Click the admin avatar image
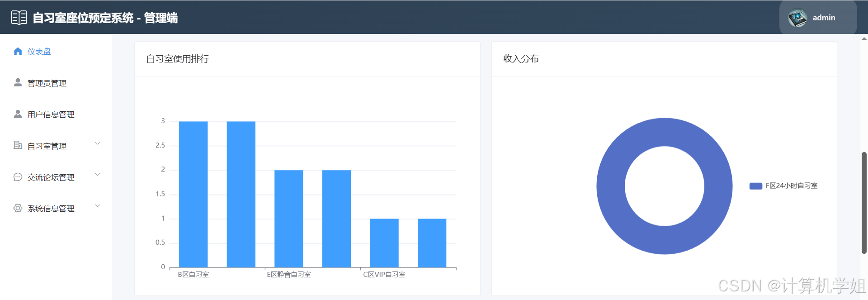The width and height of the screenshot is (868, 300). [x=797, y=18]
